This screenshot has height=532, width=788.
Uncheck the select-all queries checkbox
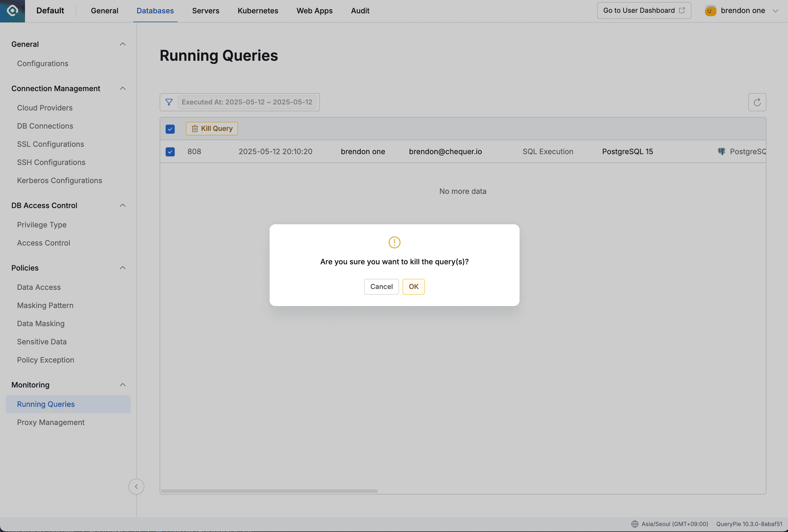tap(170, 129)
